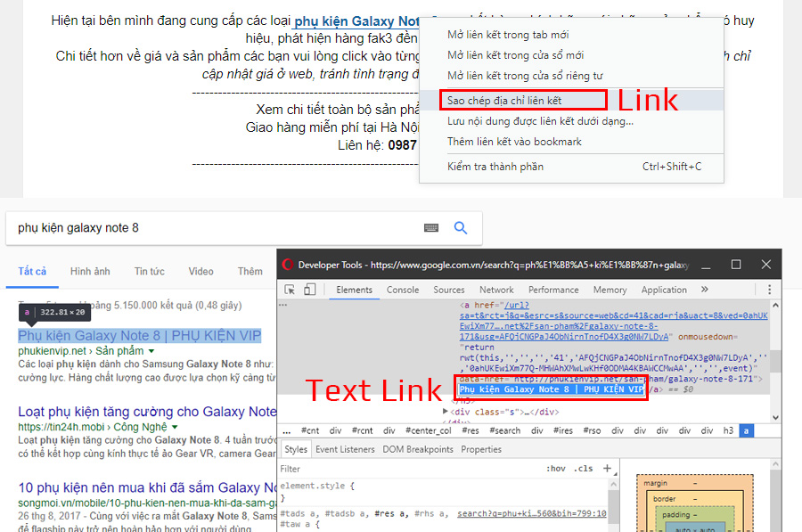The height and width of the screenshot is (532, 802).
Task: Open the Sources tab in Developer Tools
Action: 449,290
